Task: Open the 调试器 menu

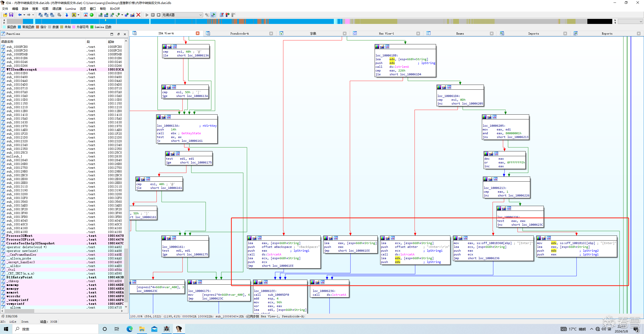Action: click(57, 9)
